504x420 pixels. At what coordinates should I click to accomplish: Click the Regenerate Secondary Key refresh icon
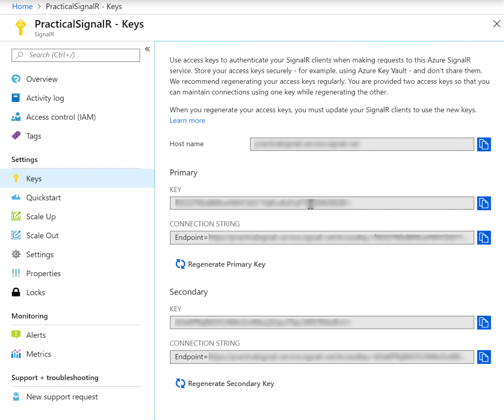[x=180, y=384]
